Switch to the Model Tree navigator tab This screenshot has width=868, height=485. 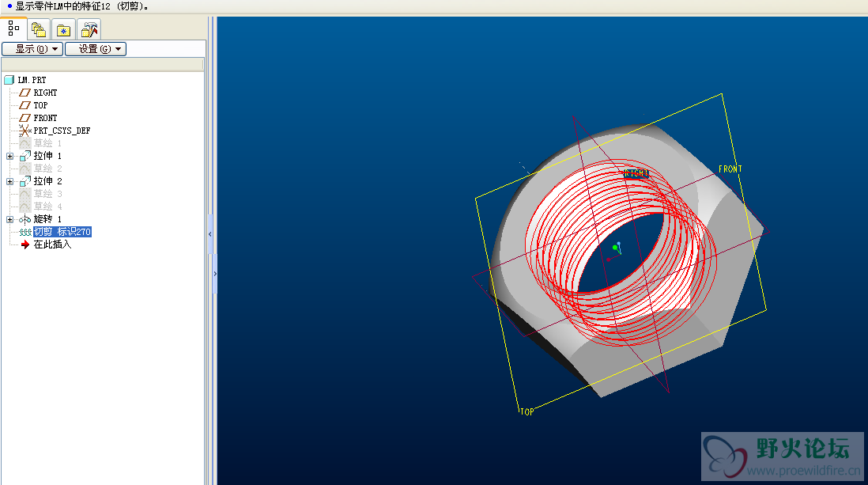(13, 28)
